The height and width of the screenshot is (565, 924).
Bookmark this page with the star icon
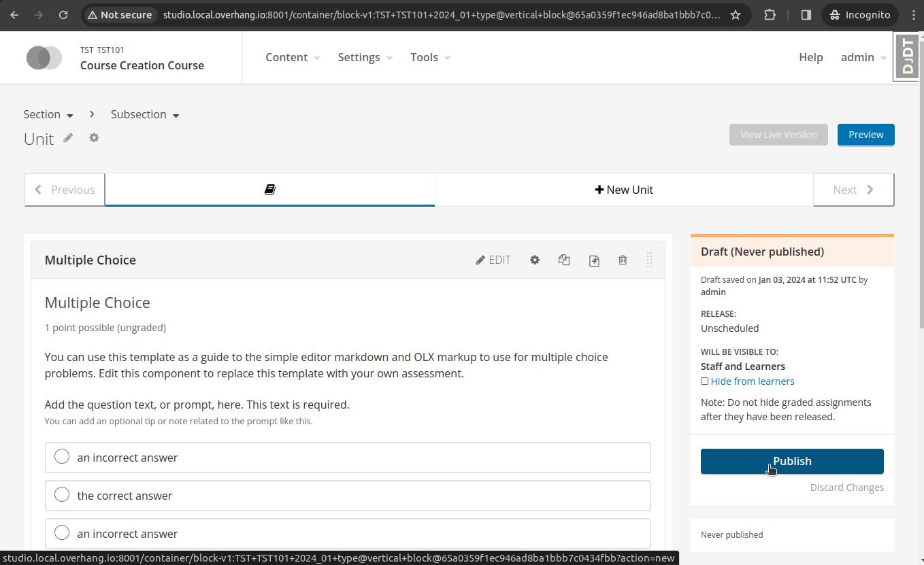(x=736, y=15)
